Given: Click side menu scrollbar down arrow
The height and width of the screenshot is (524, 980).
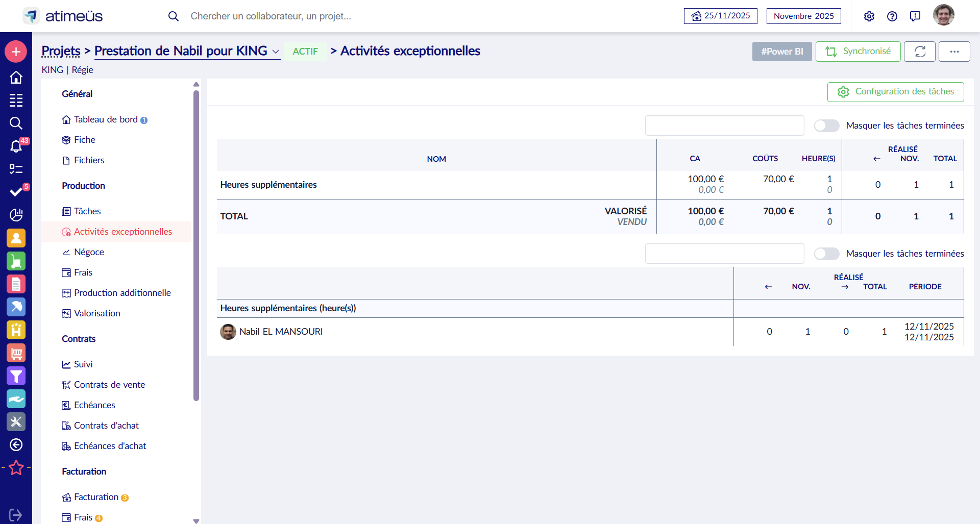Looking at the screenshot, I should pos(196,520).
